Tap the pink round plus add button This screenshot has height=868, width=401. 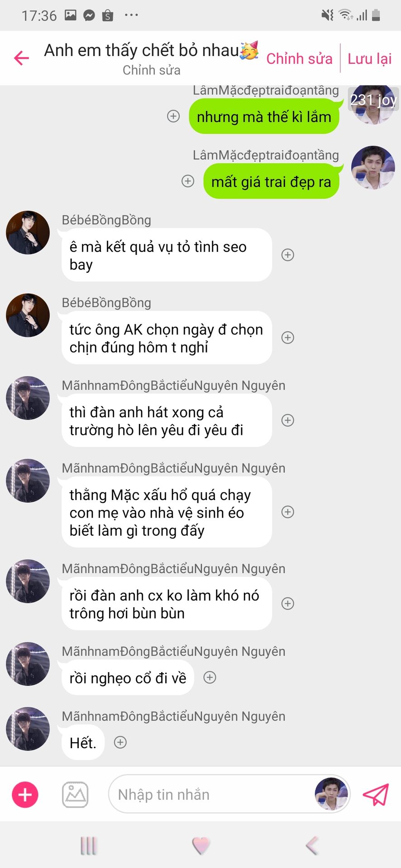(x=25, y=794)
